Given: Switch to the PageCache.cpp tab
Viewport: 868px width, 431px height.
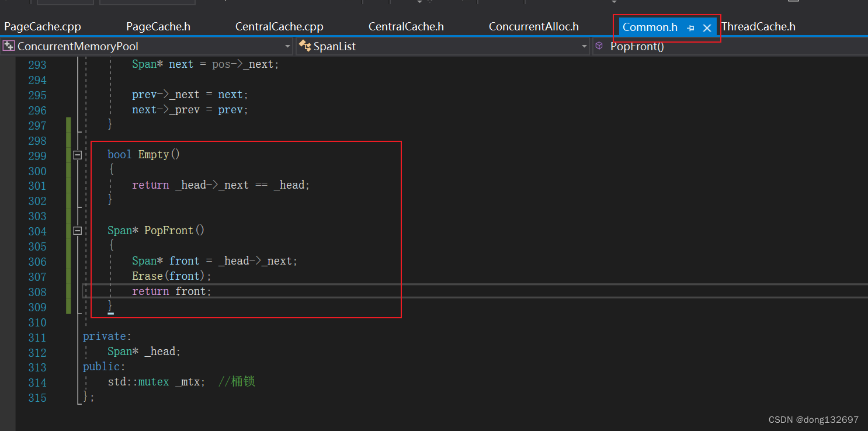Looking at the screenshot, I should [x=43, y=27].
